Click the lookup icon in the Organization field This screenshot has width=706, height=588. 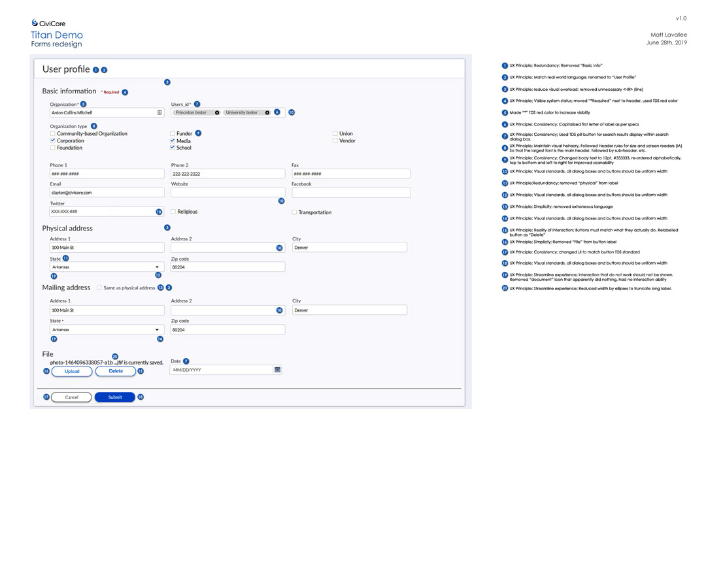(x=160, y=112)
